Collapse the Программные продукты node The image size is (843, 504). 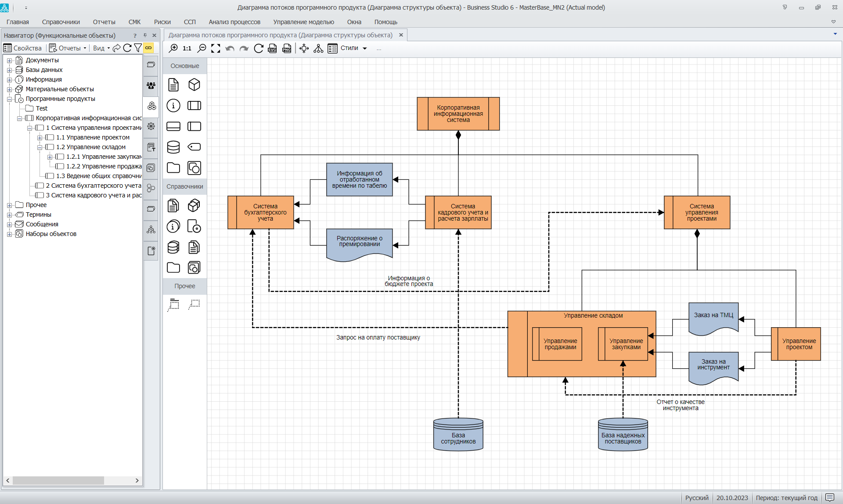click(9, 99)
